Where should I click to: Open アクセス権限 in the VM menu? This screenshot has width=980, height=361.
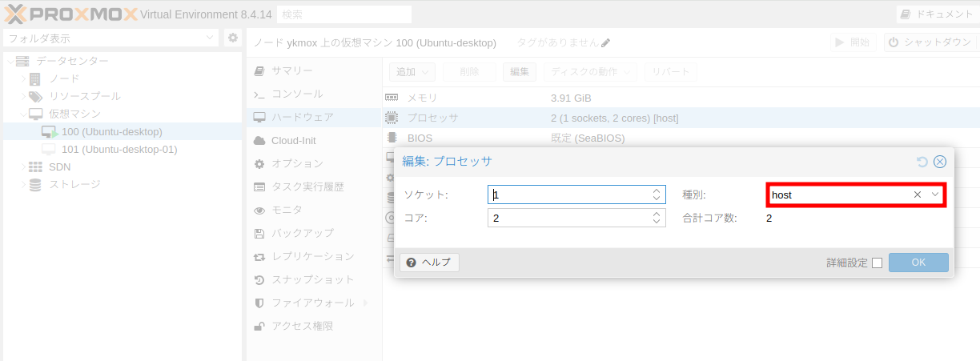[314, 326]
